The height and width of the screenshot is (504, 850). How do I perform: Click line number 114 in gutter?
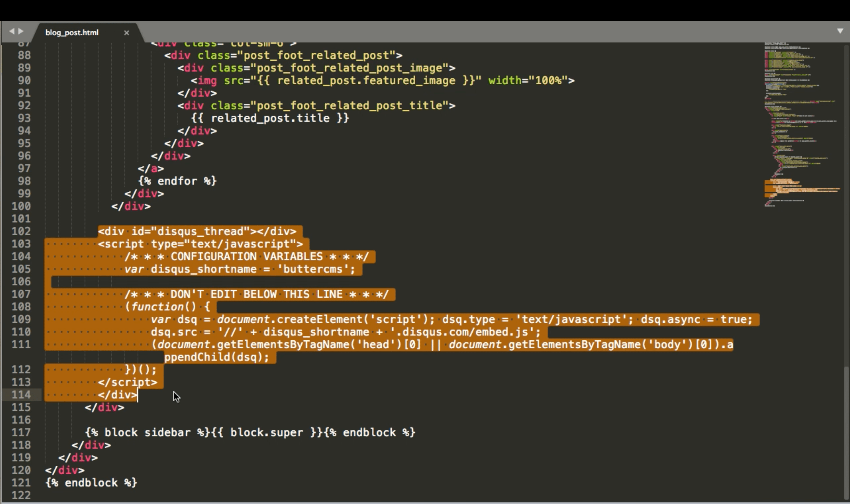click(x=21, y=395)
